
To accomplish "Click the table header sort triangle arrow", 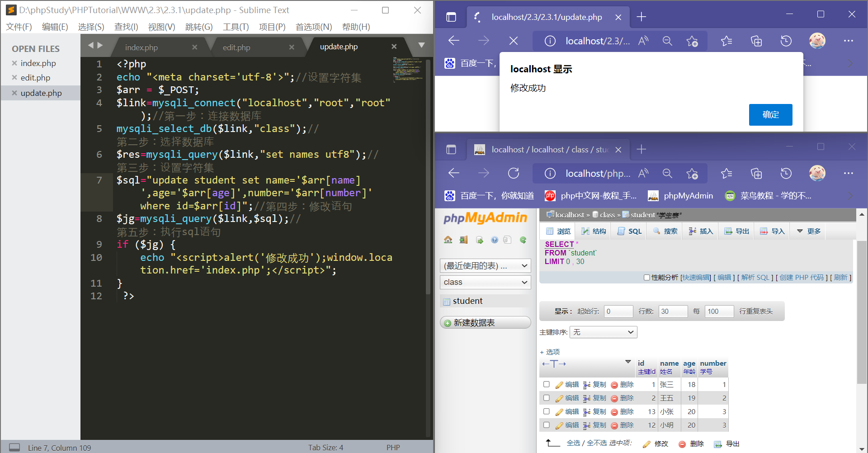I will (x=628, y=362).
